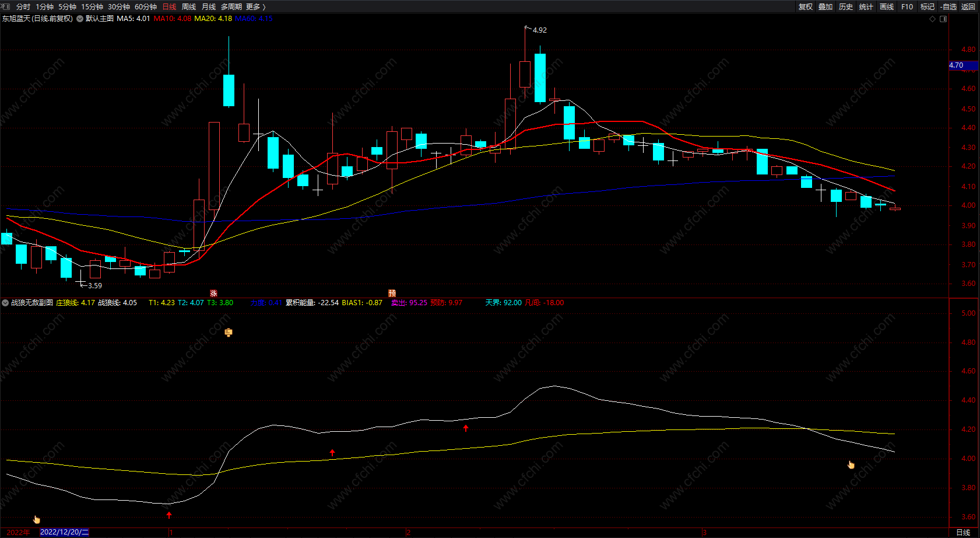980x538 pixels.
Task: Click the 2022年 year label on the time axis
Action: tap(19, 532)
